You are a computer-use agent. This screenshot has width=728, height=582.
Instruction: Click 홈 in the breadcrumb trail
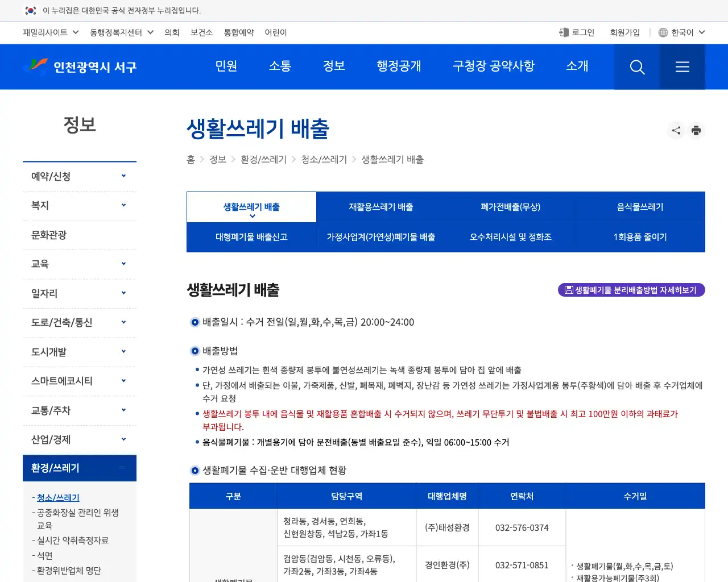click(x=191, y=160)
